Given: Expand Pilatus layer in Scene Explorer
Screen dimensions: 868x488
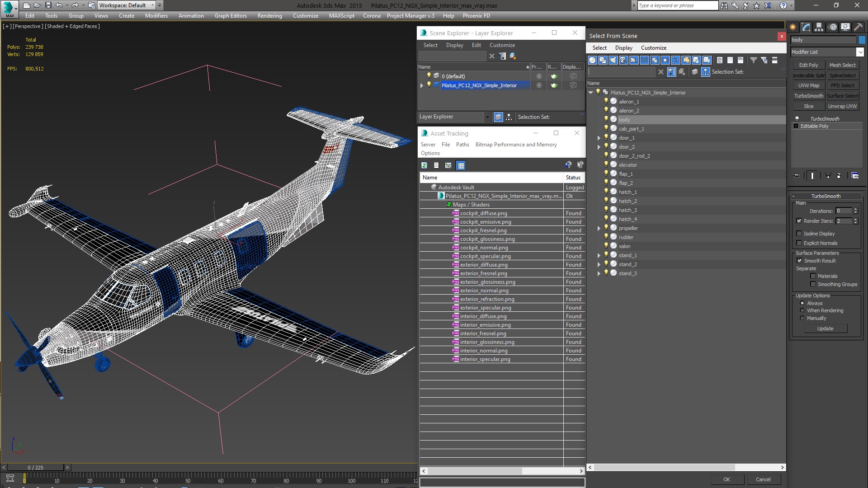Looking at the screenshot, I should pos(422,85).
